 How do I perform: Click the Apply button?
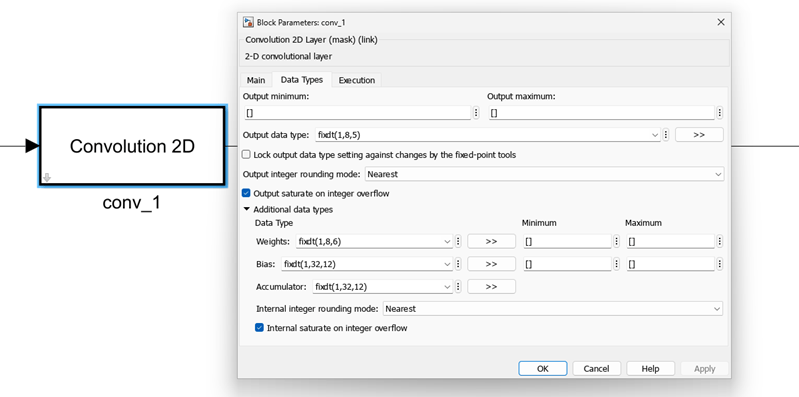704,368
